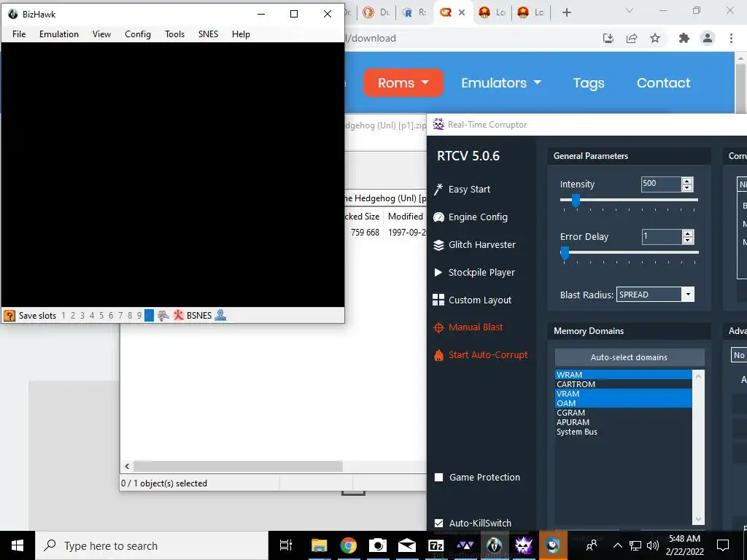Open the Blast Radius SPREAD dropdown
Screen dimensions: 747x560
pyautogui.click(x=687, y=295)
